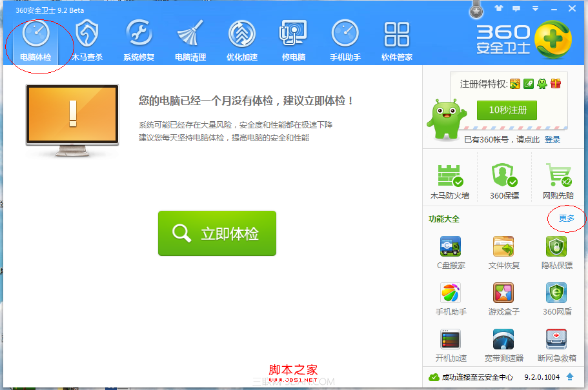588x390 pixels.
Task: Open the 电脑体检 tab
Action: [x=35, y=41]
